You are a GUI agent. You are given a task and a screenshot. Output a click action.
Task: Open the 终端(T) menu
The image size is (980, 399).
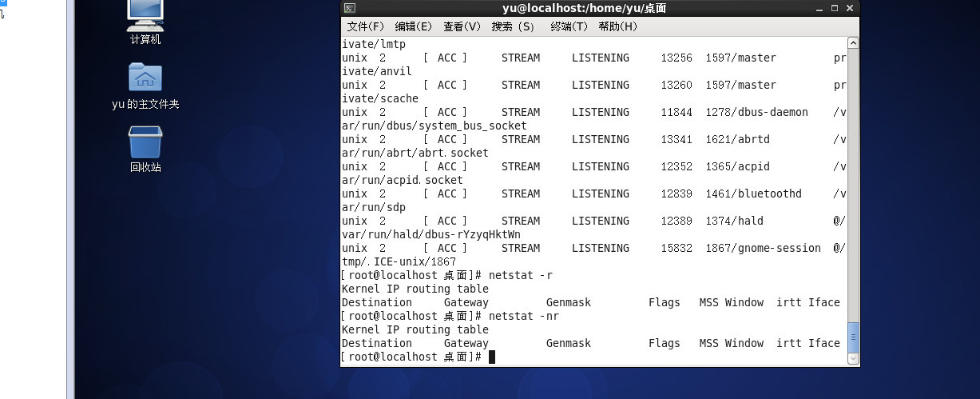[x=569, y=26]
